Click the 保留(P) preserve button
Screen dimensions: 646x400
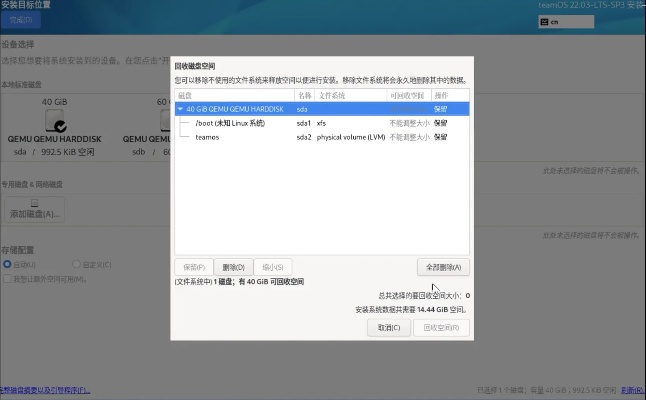[194, 267]
